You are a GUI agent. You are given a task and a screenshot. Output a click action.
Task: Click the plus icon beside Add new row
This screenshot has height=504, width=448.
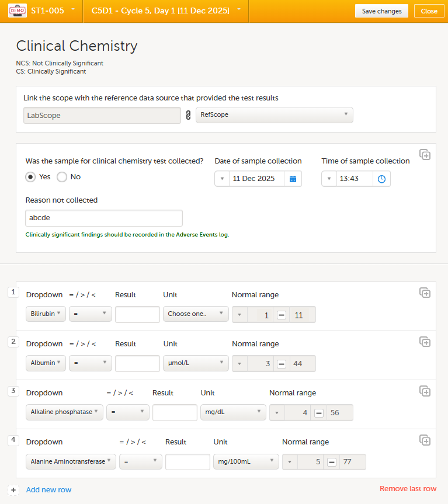(14, 490)
